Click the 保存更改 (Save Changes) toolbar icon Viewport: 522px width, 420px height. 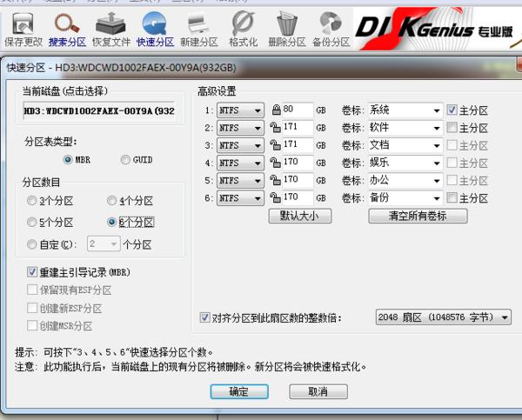click(x=23, y=28)
